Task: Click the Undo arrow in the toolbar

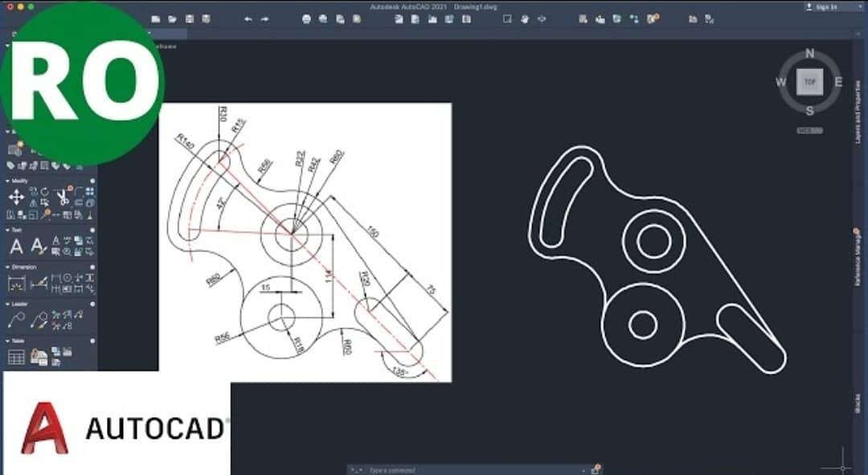Action: (248, 18)
